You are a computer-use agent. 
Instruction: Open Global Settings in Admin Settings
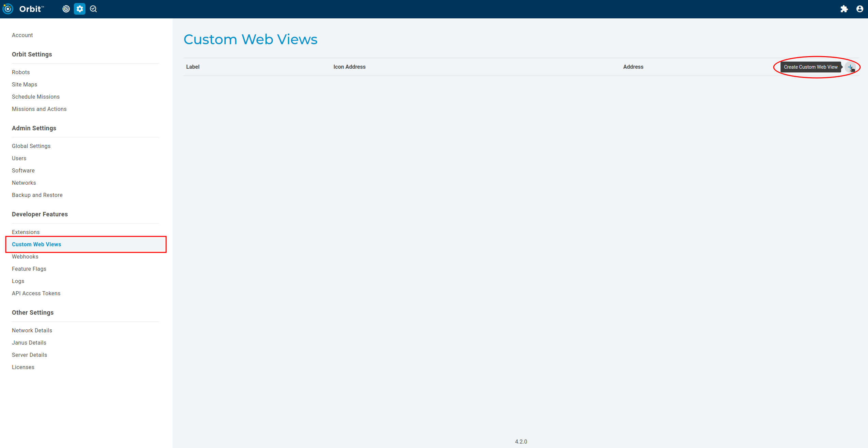31,146
